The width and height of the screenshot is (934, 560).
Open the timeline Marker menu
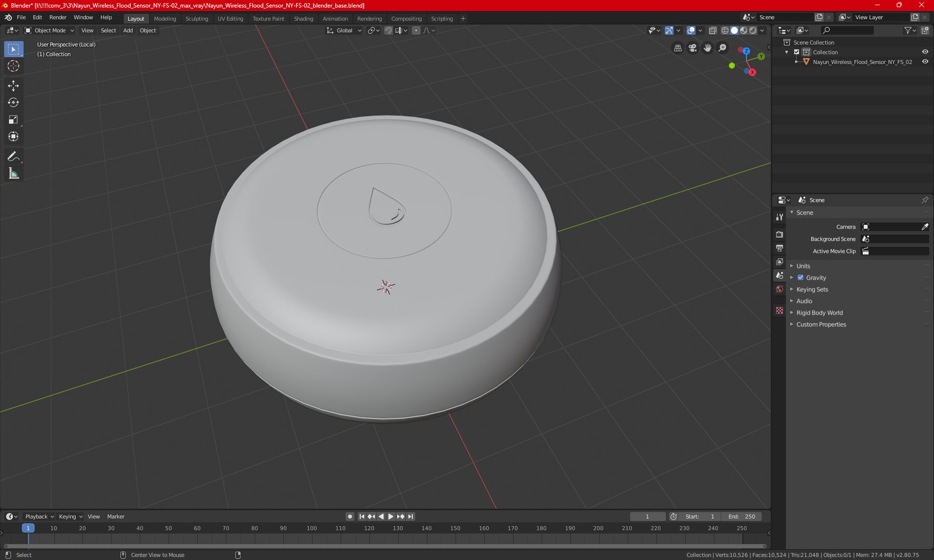coord(116,516)
